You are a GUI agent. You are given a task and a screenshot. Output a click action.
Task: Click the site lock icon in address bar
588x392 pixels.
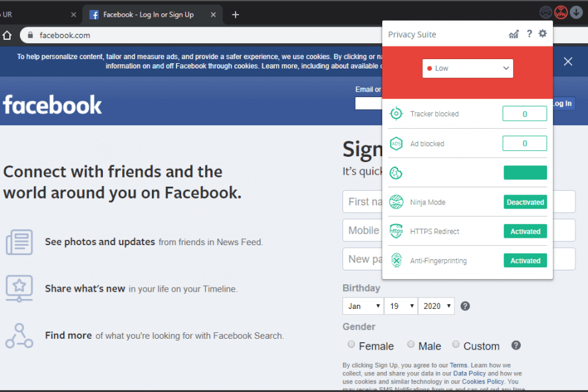[x=31, y=35]
